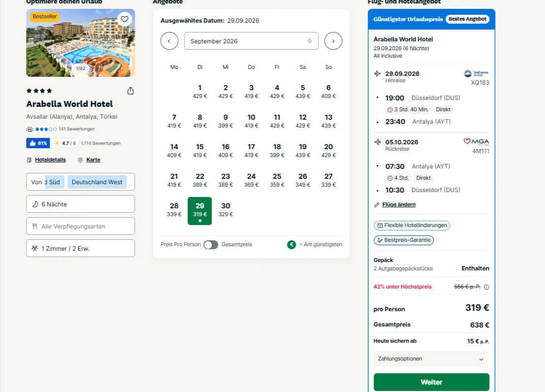Click the return flight plane icon
Image resolution: width=545 pixels, height=392 pixels.
(377, 142)
